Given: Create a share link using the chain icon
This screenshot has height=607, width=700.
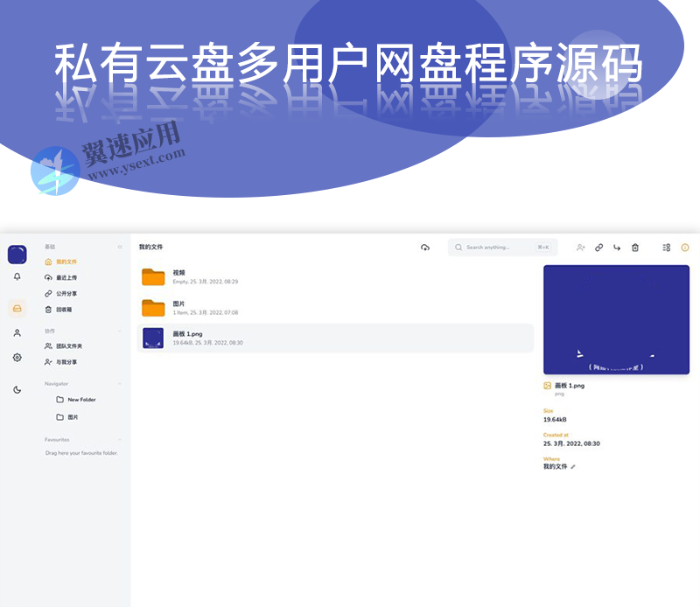Looking at the screenshot, I should (598, 248).
